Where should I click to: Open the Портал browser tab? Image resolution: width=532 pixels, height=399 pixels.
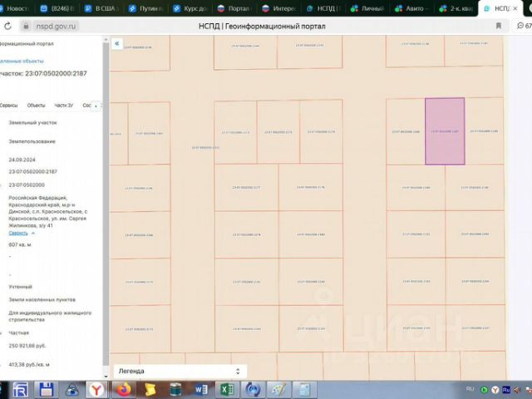(x=234, y=9)
